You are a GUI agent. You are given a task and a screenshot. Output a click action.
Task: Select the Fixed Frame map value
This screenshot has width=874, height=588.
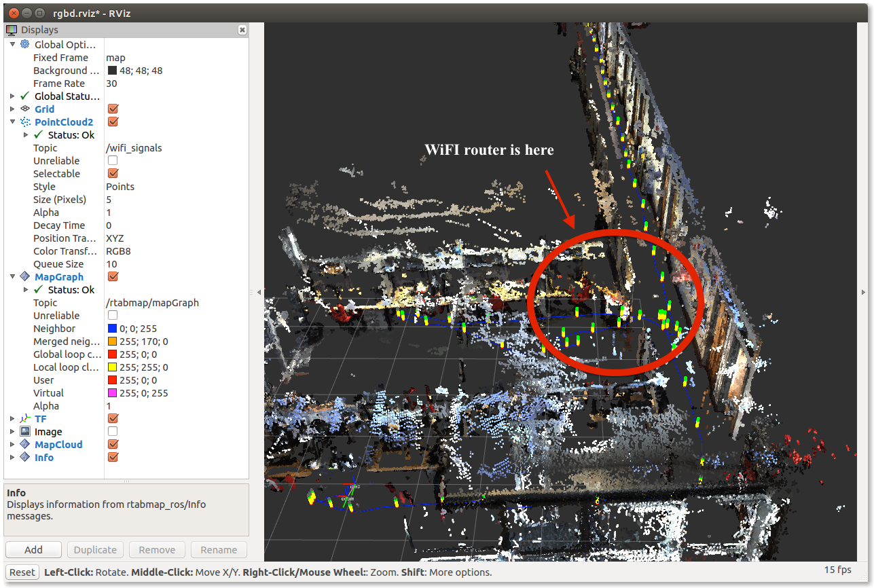pyautogui.click(x=116, y=58)
